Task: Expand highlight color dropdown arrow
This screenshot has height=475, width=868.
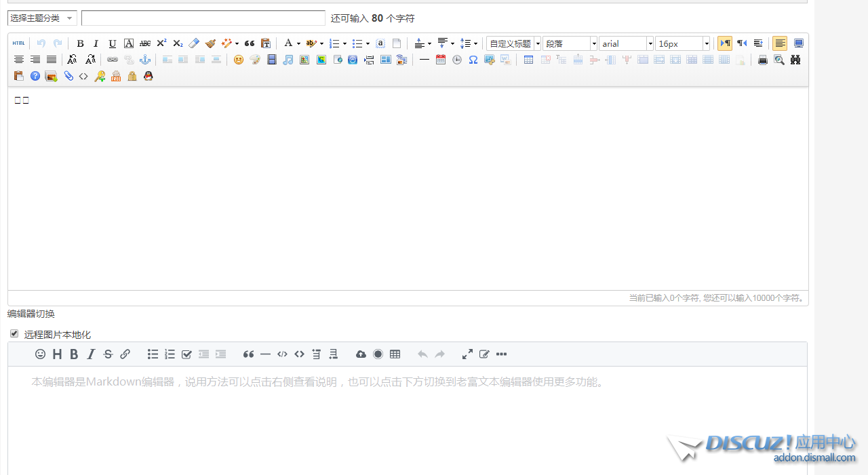Action: [321, 44]
